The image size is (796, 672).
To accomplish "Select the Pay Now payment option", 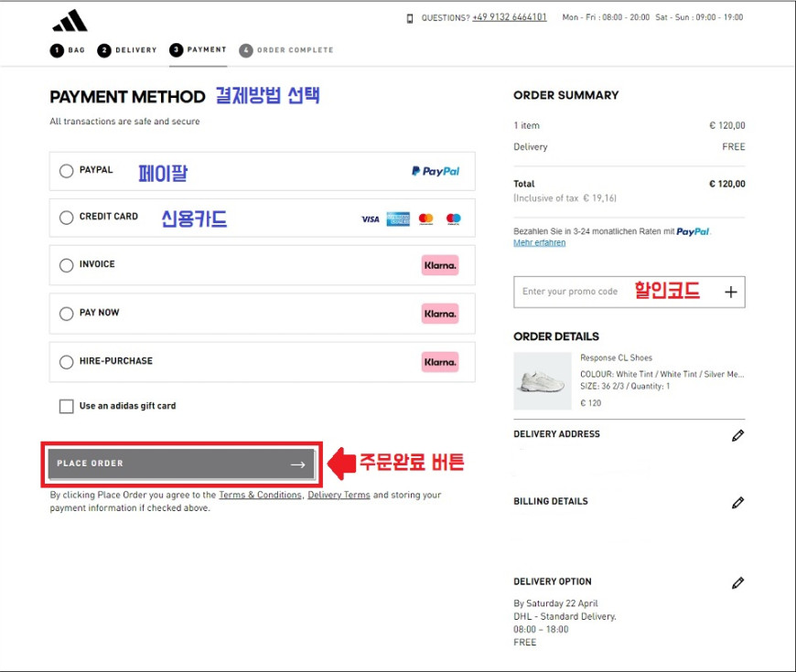I will pos(67,314).
